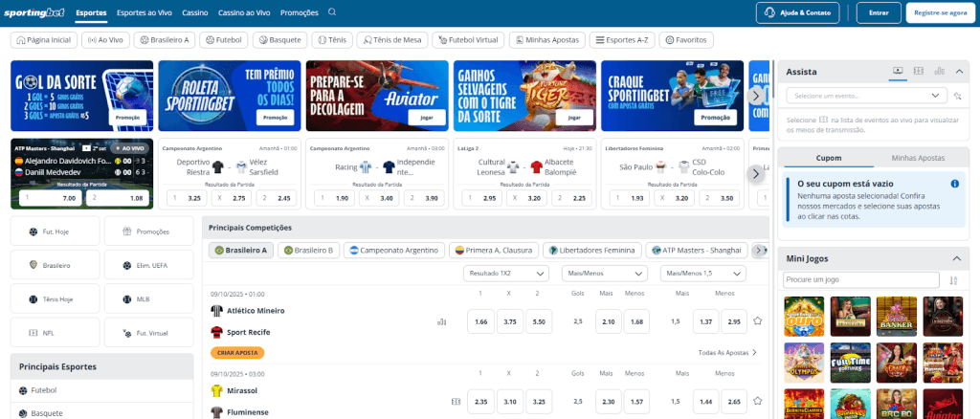
Task: Open Resultado 1X2 market dropdown
Action: coord(505,274)
